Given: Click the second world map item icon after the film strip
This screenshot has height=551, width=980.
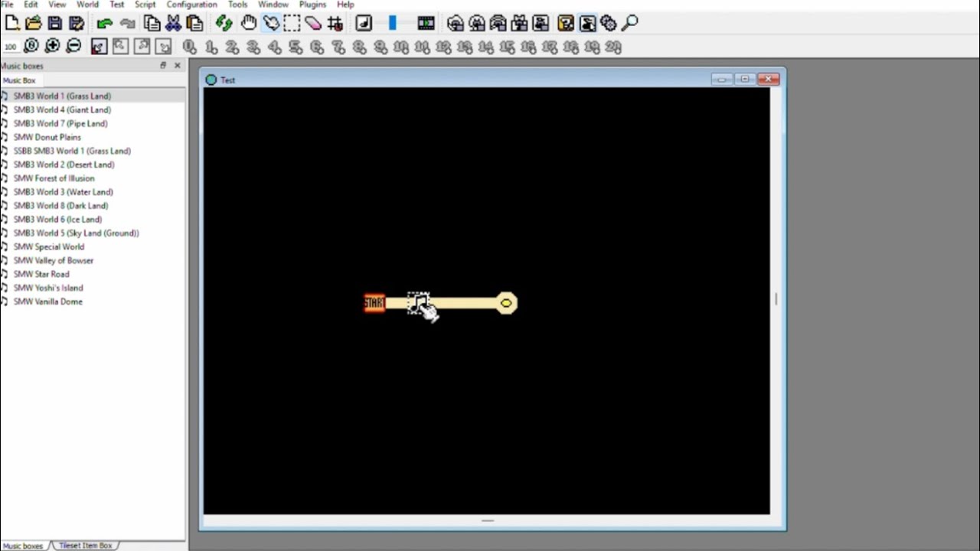Looking at the screenshot, I should point(477,23).
